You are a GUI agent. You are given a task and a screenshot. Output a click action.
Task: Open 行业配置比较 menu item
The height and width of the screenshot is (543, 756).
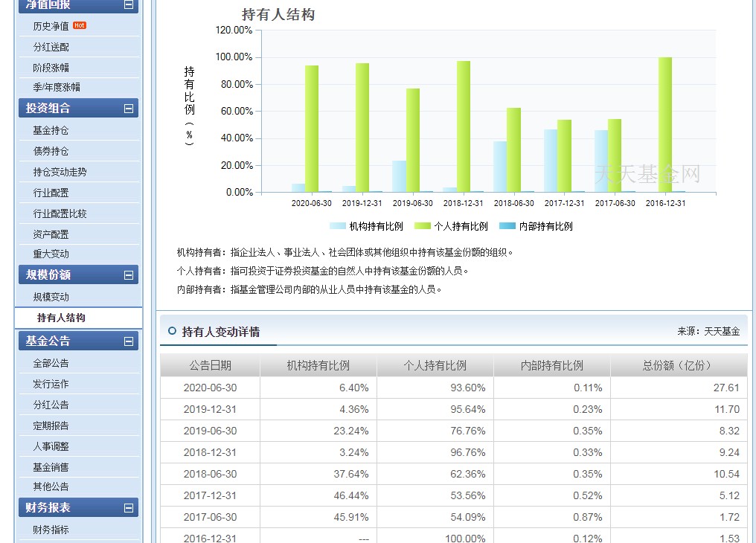click(x=60, y=213)
